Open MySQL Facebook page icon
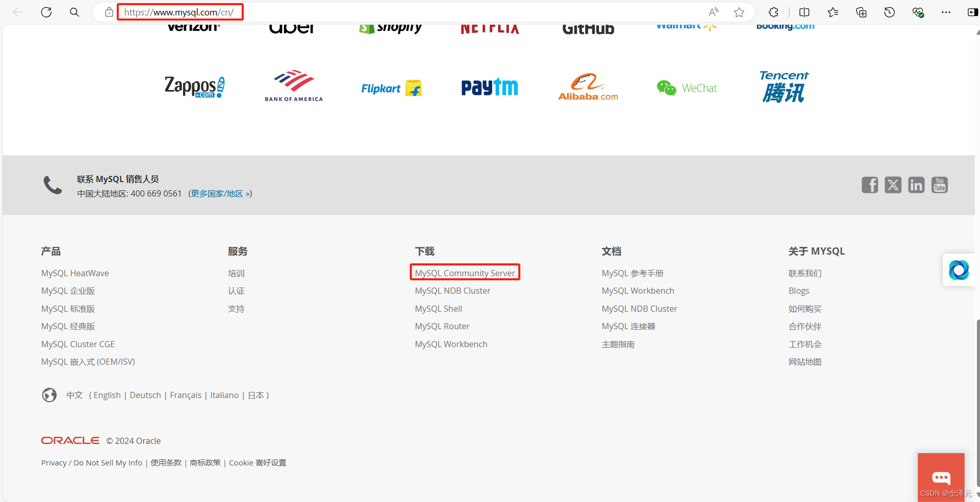Viewport: 980px width, 502px height. (870, 185)
